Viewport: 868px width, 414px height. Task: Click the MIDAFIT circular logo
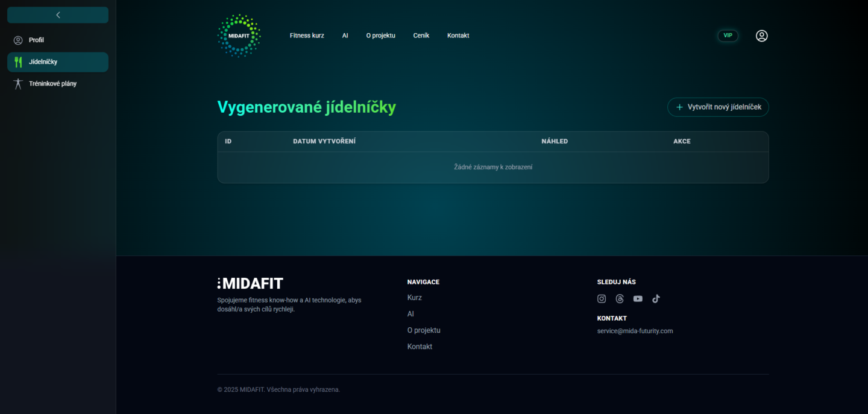pyautogui.click(x=239, y=36)
